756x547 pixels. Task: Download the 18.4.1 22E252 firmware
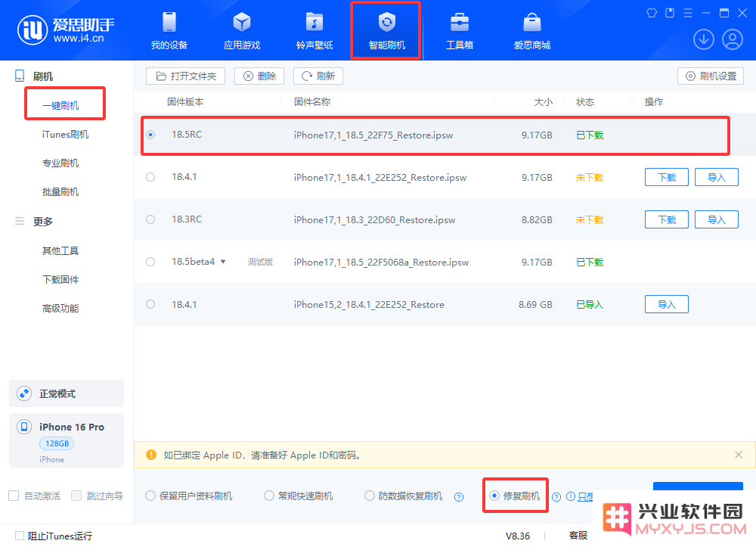coord(667,177)
